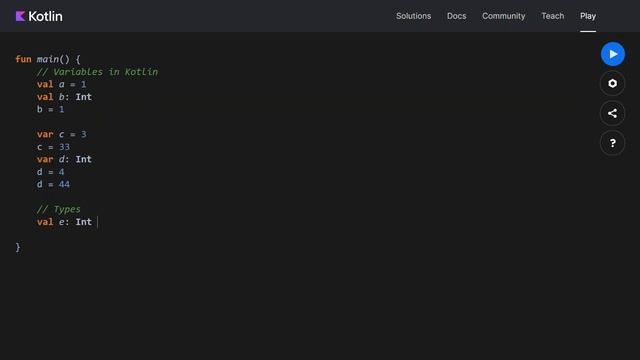The image size is (640, 360).
Task: Open playground settings hexagon icon
Action: click(612, 84)
